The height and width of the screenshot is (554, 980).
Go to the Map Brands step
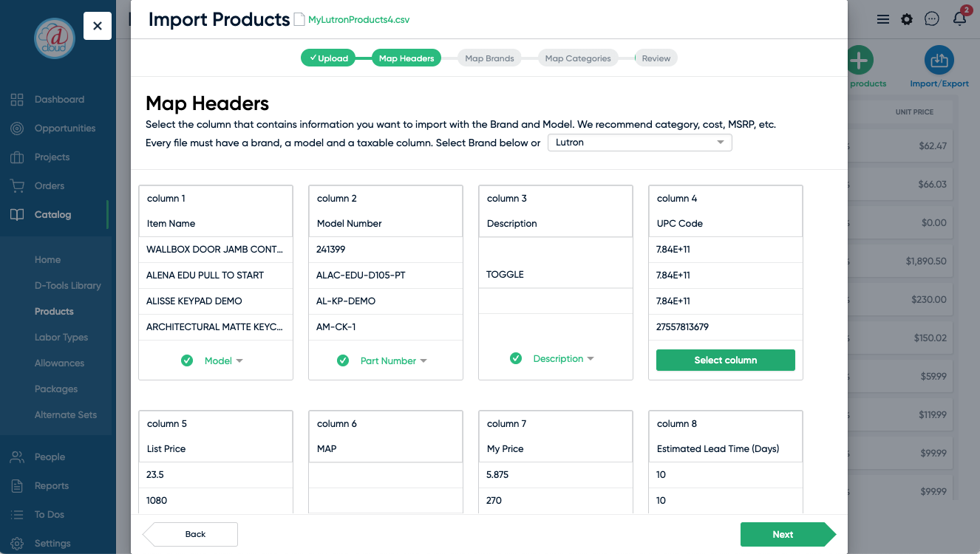pos(489,58)
